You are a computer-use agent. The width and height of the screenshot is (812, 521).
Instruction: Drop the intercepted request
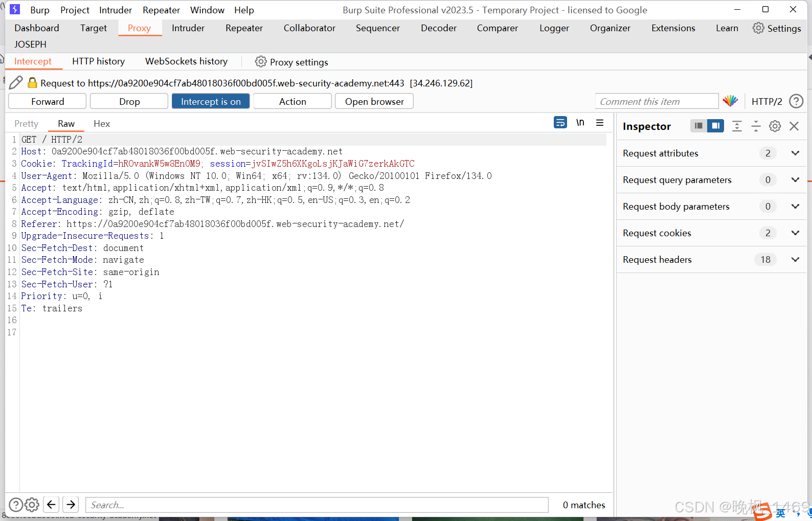[129, 101]
